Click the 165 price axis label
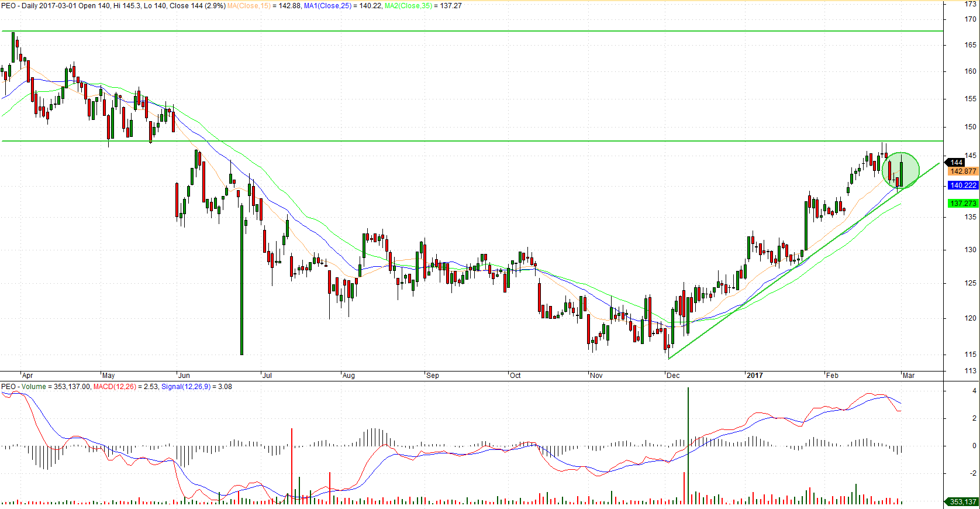 [x=971, y=45]
